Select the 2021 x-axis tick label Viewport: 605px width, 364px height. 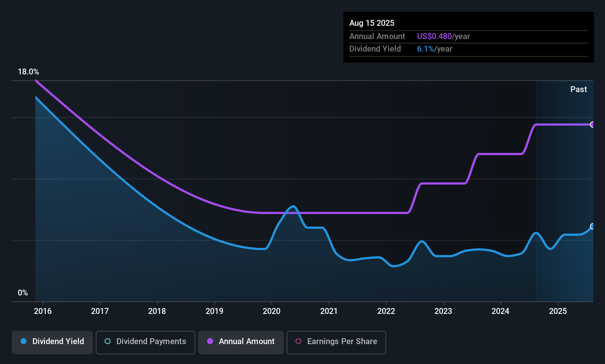coord(329,311)
